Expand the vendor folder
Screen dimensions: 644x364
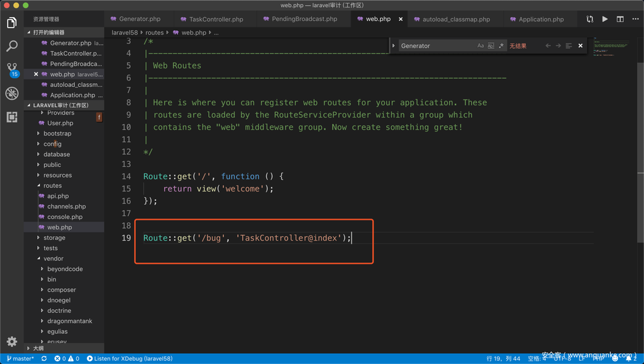coord(53,258)
